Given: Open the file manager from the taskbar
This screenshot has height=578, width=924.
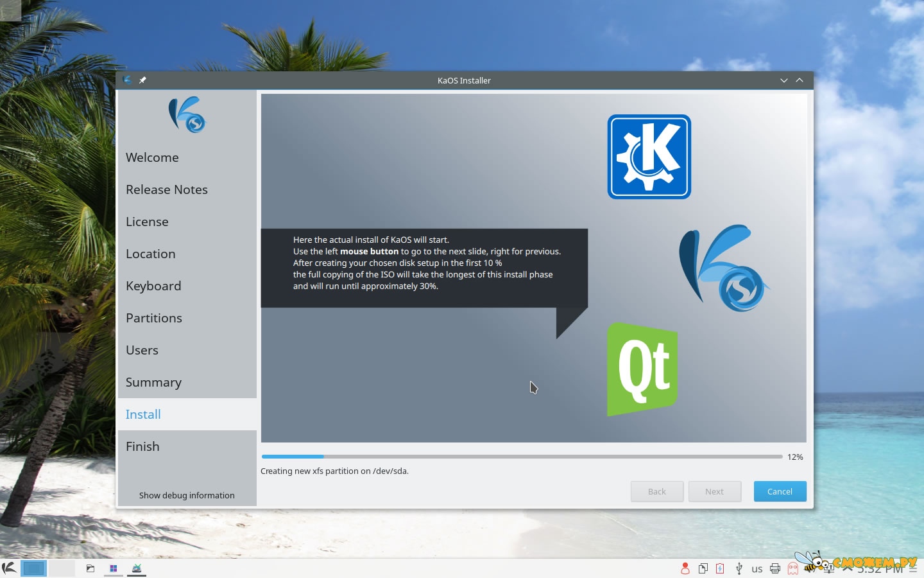Looking at the screenshot, I should 90,568.
